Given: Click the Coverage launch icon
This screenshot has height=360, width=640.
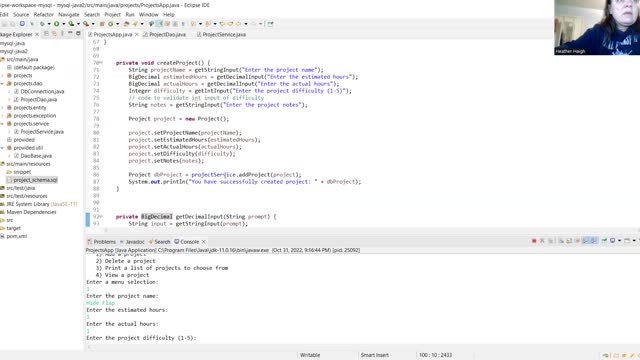Looking at the screenshot, I should (x=71, y=24).
